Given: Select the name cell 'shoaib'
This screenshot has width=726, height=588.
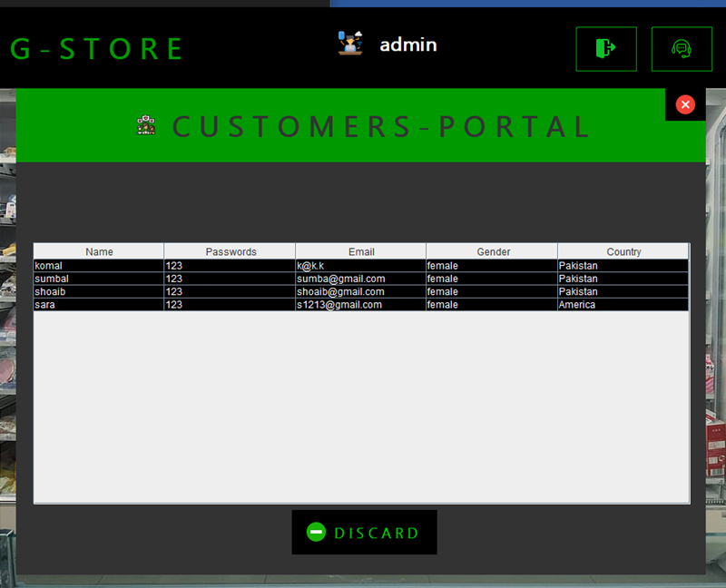Looking at the screenshot, I should tap(99, 291).
